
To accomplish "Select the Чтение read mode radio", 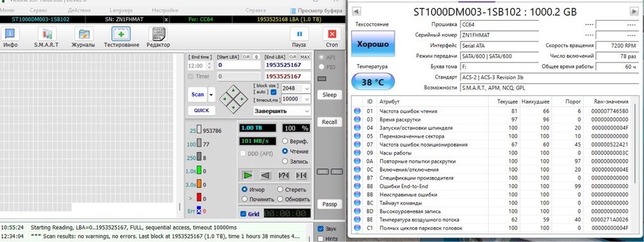I will (x=285, y=151).
